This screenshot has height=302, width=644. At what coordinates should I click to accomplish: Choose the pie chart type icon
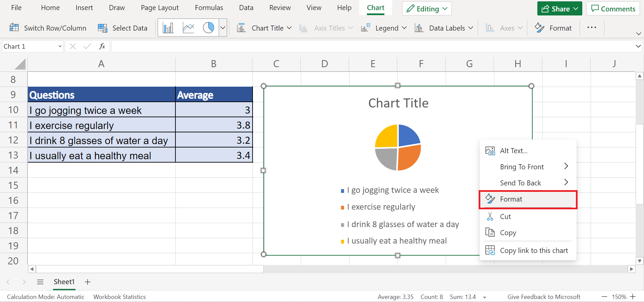208,28
